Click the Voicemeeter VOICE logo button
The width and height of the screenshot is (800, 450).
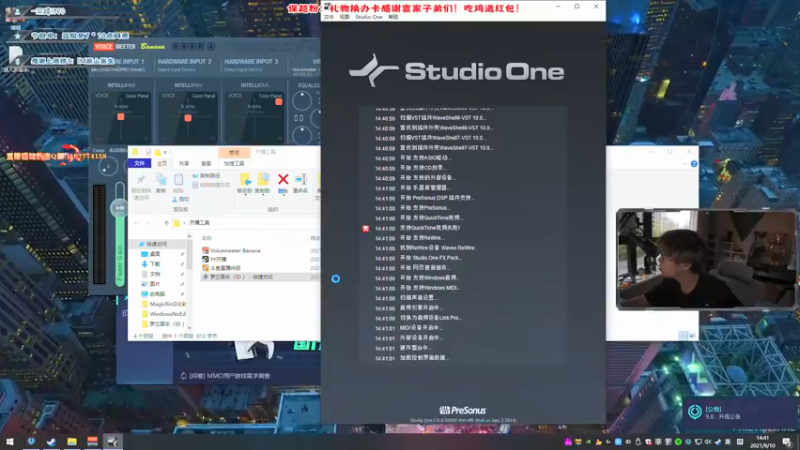104,46
